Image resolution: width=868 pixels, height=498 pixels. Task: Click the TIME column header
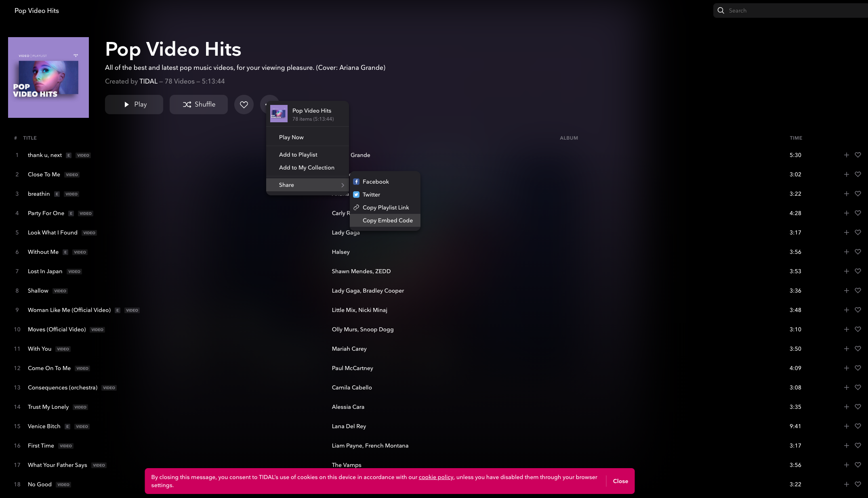(796, 138)
